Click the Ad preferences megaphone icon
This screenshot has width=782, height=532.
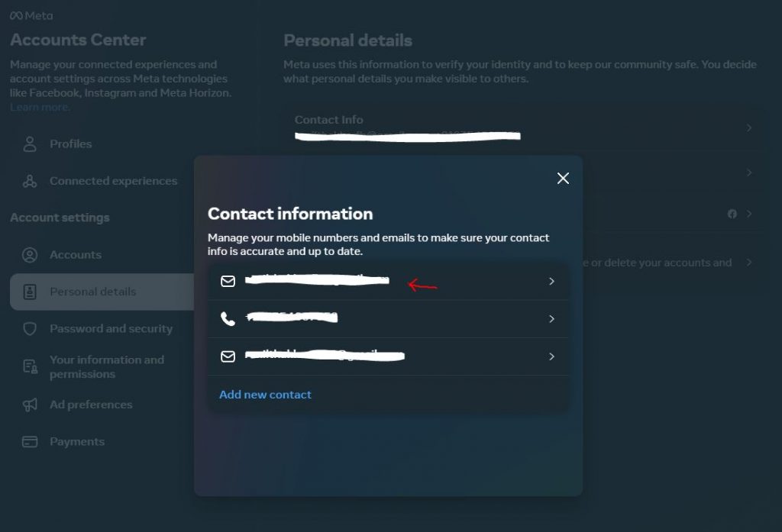tap(30, 405)
